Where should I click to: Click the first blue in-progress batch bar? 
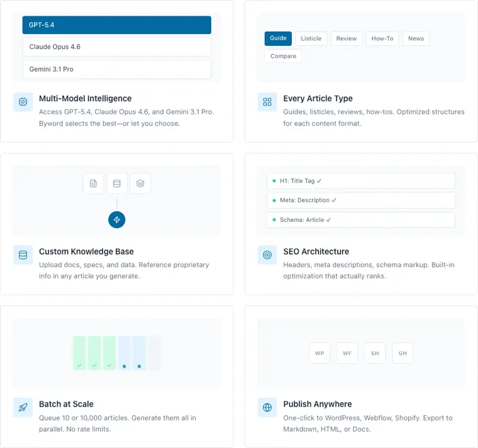(x=124, y=353)
